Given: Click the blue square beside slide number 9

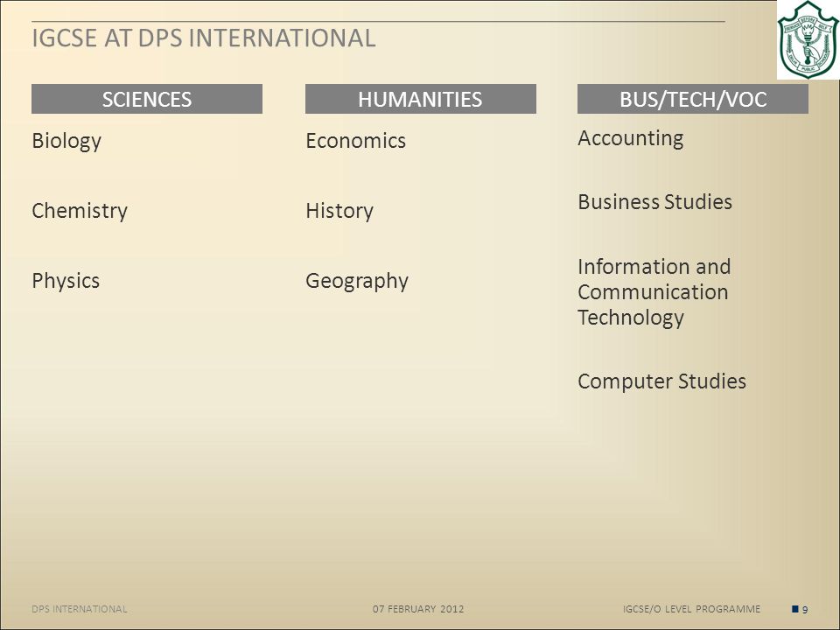Looking at the screenshot, I should pos(795,609).
